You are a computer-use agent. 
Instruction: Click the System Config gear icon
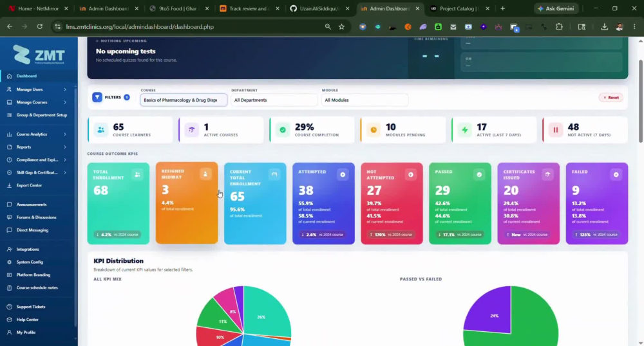coord(10,262)
